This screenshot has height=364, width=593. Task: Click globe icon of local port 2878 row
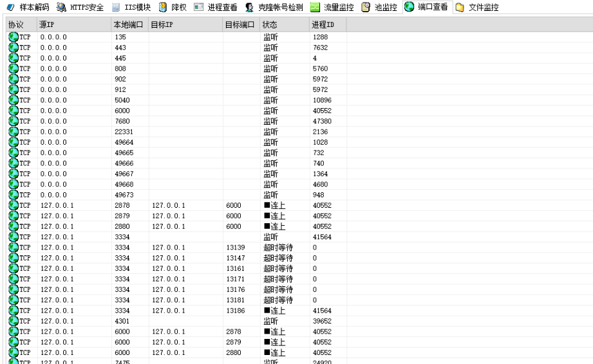14,205
